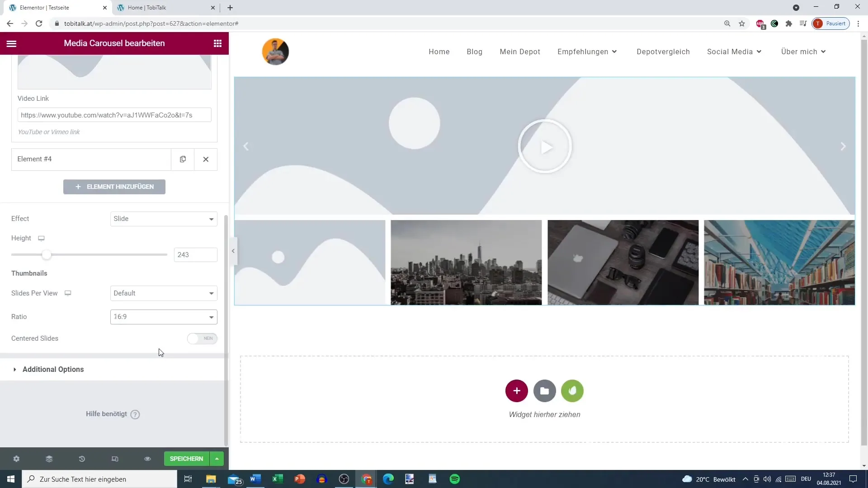Click the Speichern button
Viewport: 868px width, 488px height.
(186, 459)
